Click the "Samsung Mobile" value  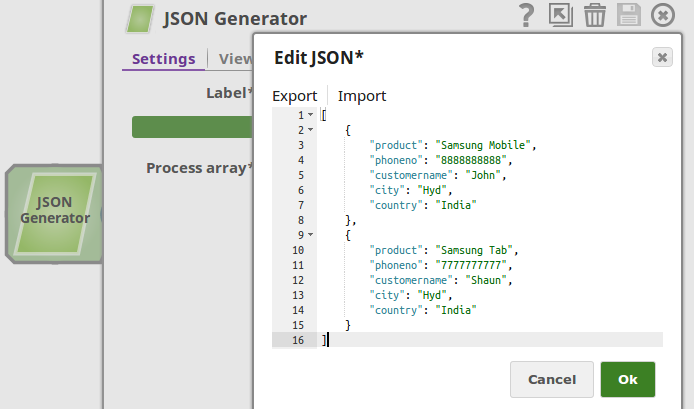(483, 145)
